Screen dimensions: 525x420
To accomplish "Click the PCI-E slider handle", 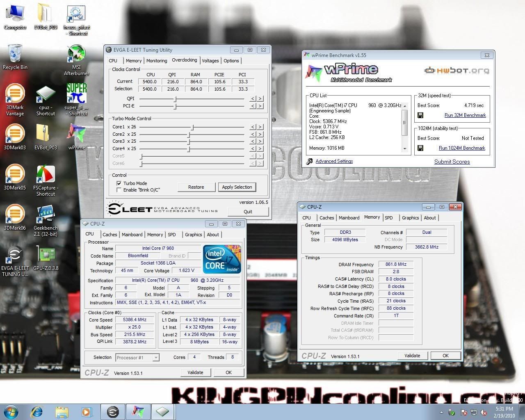I will coord(175,106).
